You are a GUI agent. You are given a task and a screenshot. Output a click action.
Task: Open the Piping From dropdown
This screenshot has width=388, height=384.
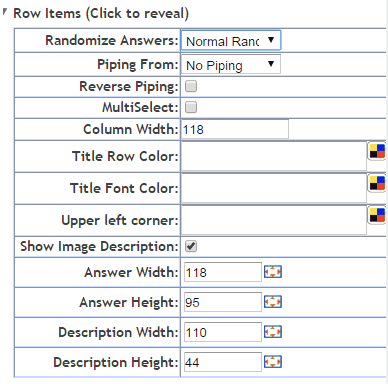[x=231, y=65]
